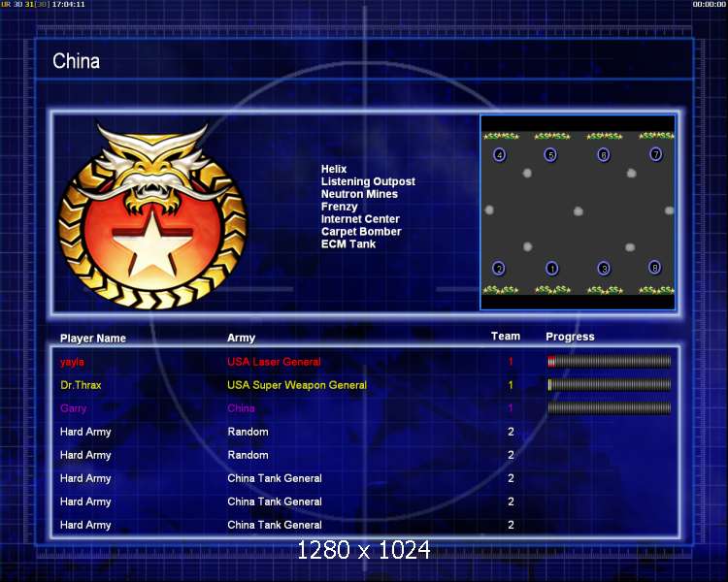
Task: Click 'ECM Tank' in the unit list
Action: tap(348, 244)
